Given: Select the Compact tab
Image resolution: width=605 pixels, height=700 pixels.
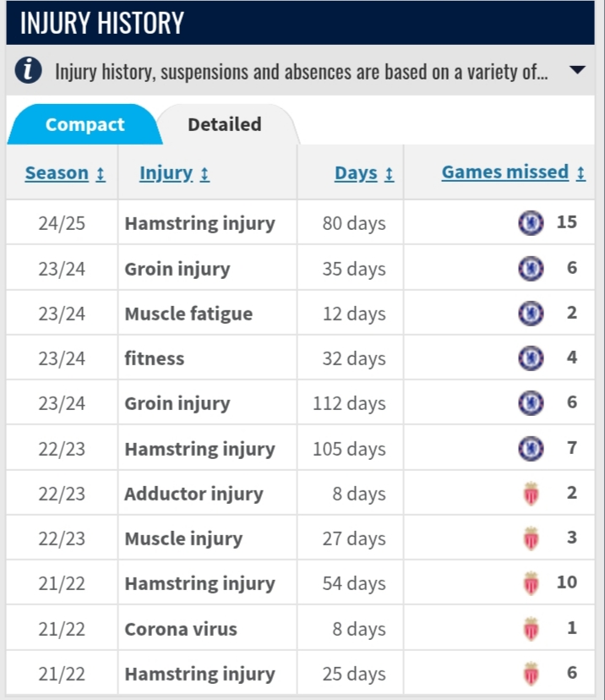Looking at the screenshot, I should pyautogui.click(x=84, y=124).
